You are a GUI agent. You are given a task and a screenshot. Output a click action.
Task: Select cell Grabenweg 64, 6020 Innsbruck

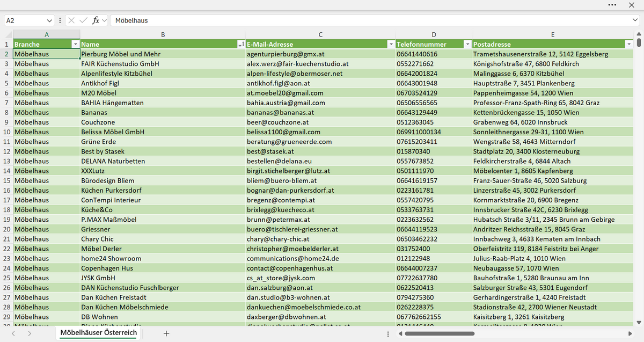(553, 122)
